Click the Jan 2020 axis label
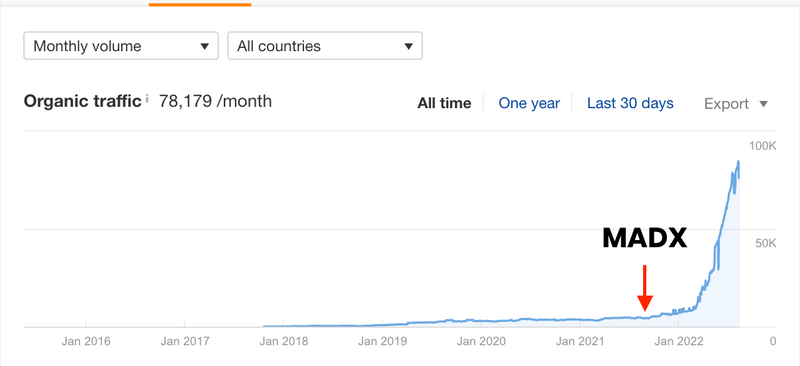The height and width of the screenshot is (366, 800). click(x=481, y=341)
